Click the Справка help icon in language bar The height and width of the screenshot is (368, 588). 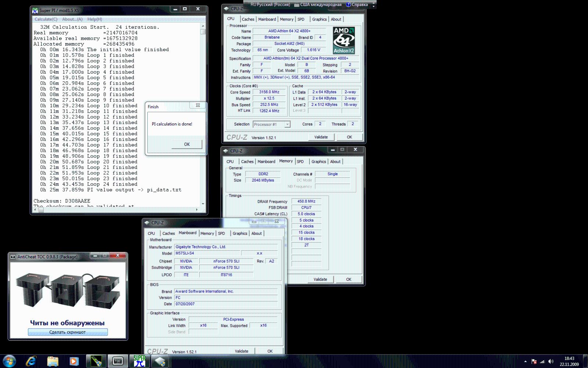pyautogui.click(x=348, y=5)
